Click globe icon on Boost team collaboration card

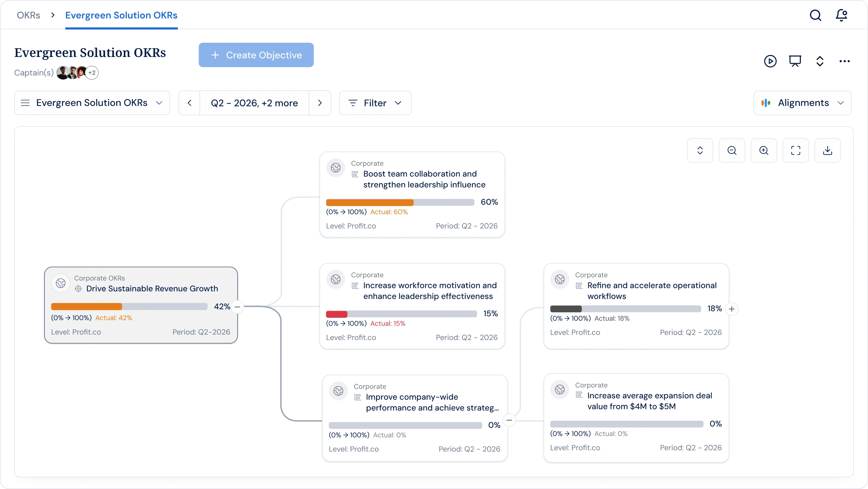click(336, 168)
